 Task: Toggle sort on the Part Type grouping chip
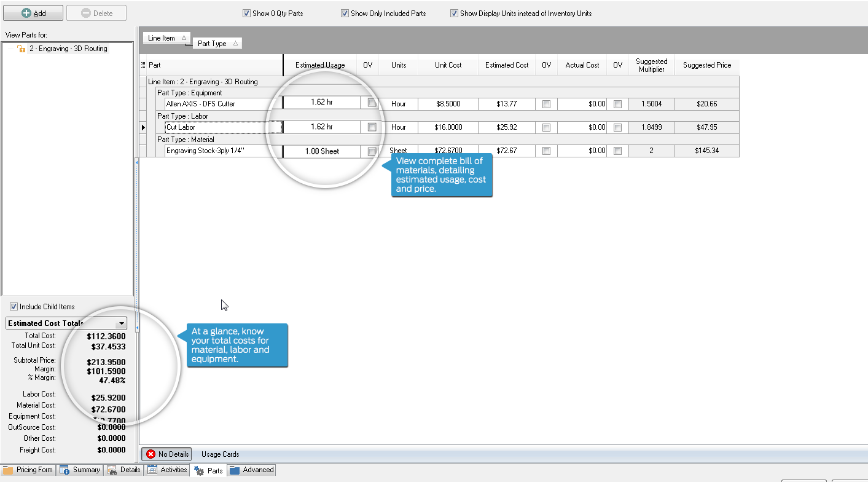217,44
